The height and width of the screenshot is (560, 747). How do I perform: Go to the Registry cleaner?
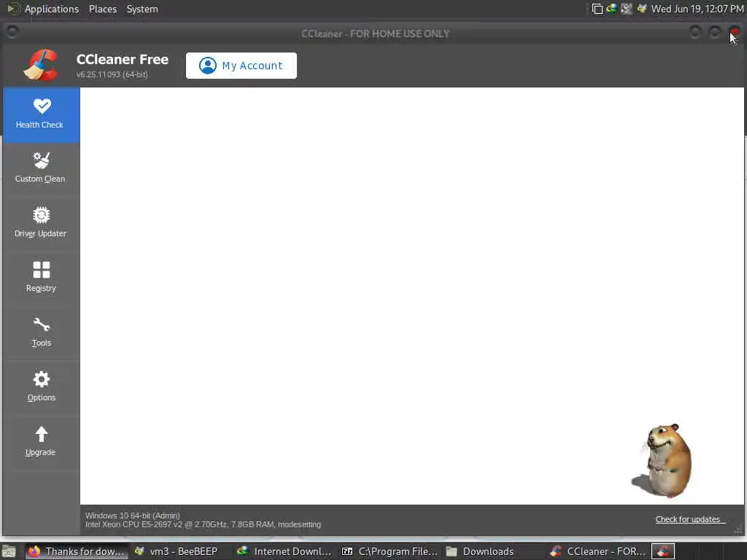(x=42, y=278)
